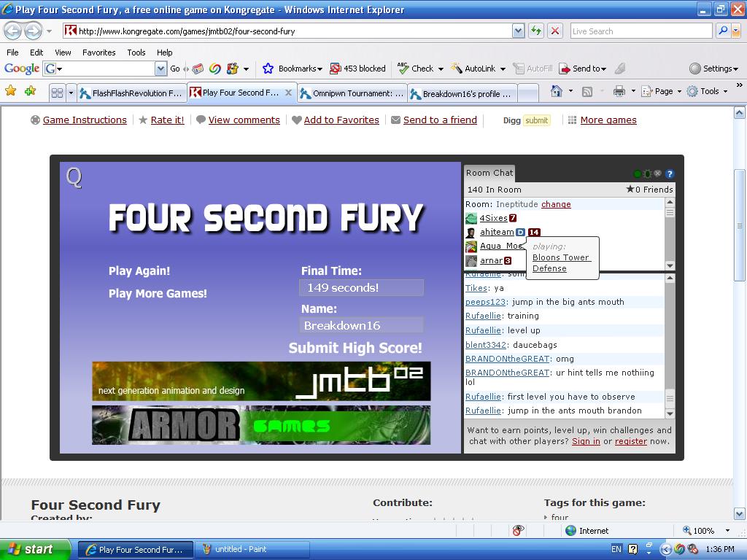Screen dimensions: 747x560
Task: Click the Send to icon in Google toolbar
Action: 565,69
